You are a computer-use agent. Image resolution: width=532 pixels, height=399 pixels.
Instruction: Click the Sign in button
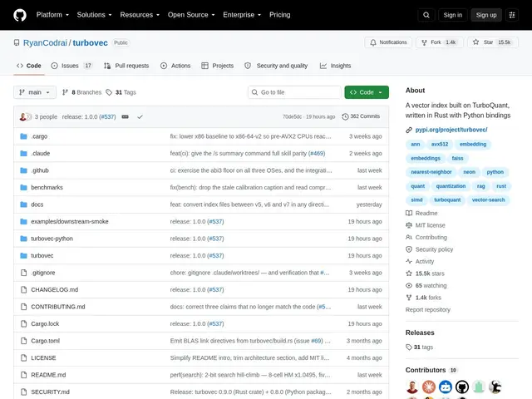(452, 15)
